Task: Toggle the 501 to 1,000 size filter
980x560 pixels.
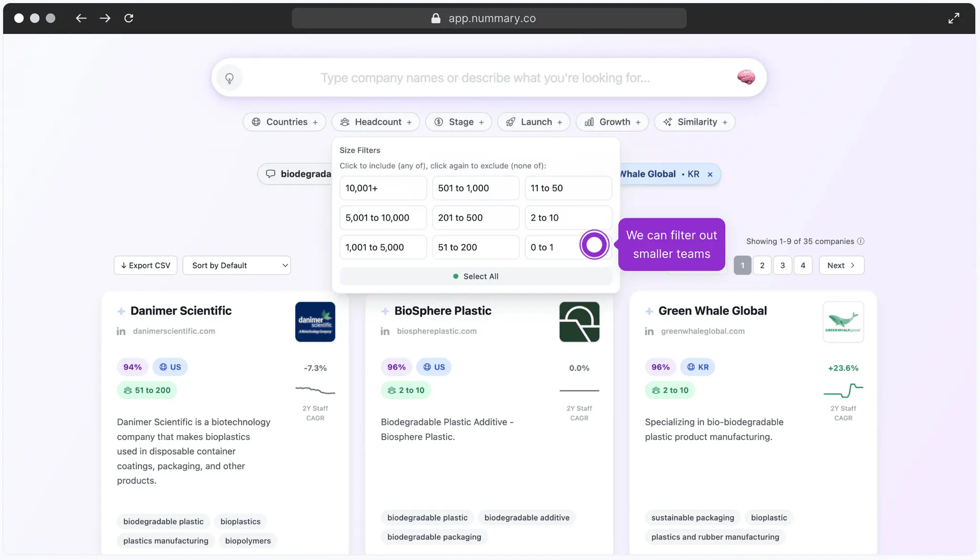Action: tap(476, 188)
